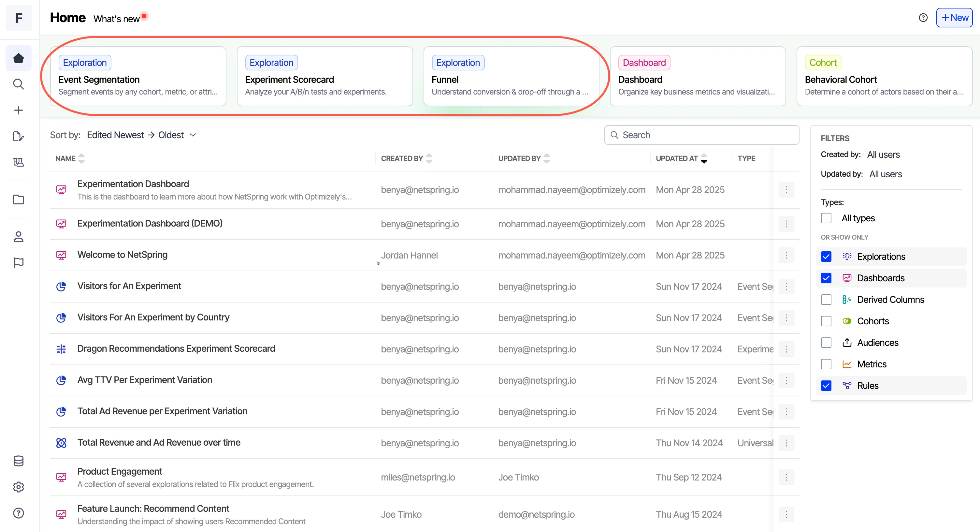The width and height of the screenshot is (980, 532).
Task: Enable the Derived Columns filter
Action: (826, 300)
